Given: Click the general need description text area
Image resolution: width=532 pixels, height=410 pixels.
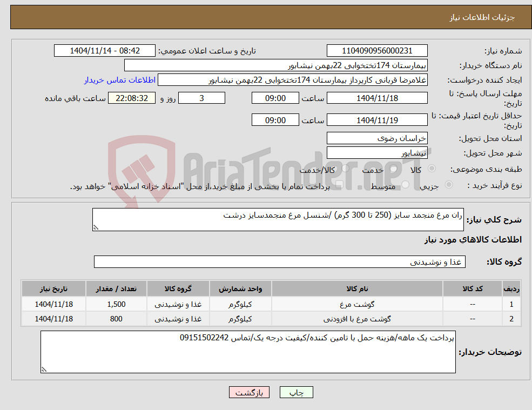Looking at the screenshot, I should pyautogui.click(x=278, y=220).
